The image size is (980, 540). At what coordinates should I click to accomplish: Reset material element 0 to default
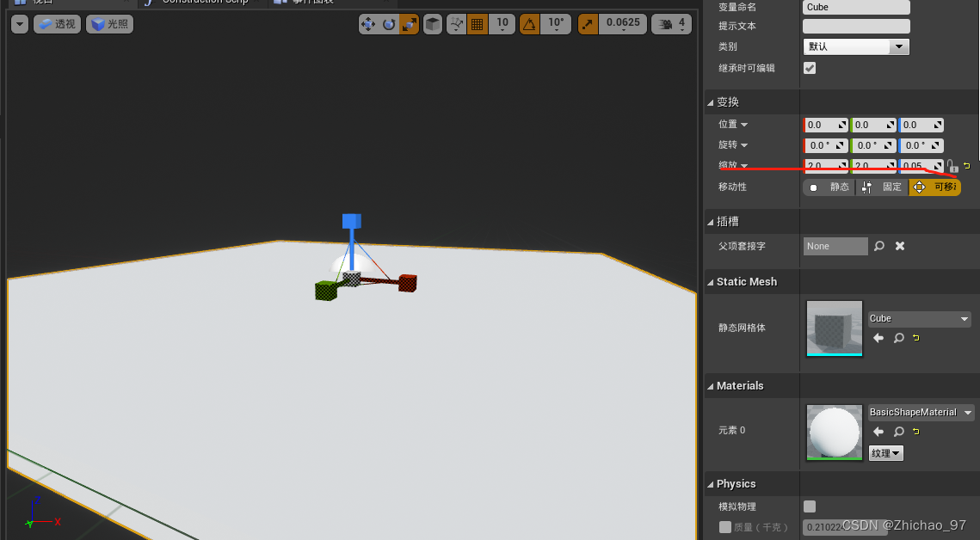tap(916, 432)
